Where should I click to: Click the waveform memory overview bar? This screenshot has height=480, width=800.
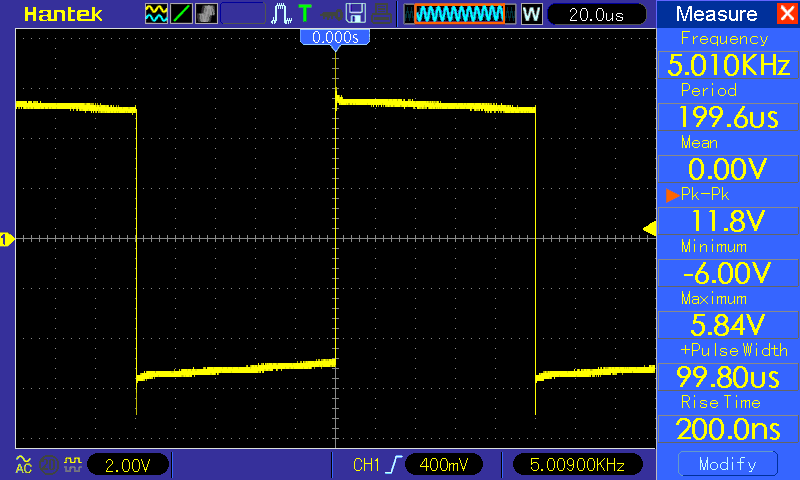pyautogui.click(x=460, y=14)
